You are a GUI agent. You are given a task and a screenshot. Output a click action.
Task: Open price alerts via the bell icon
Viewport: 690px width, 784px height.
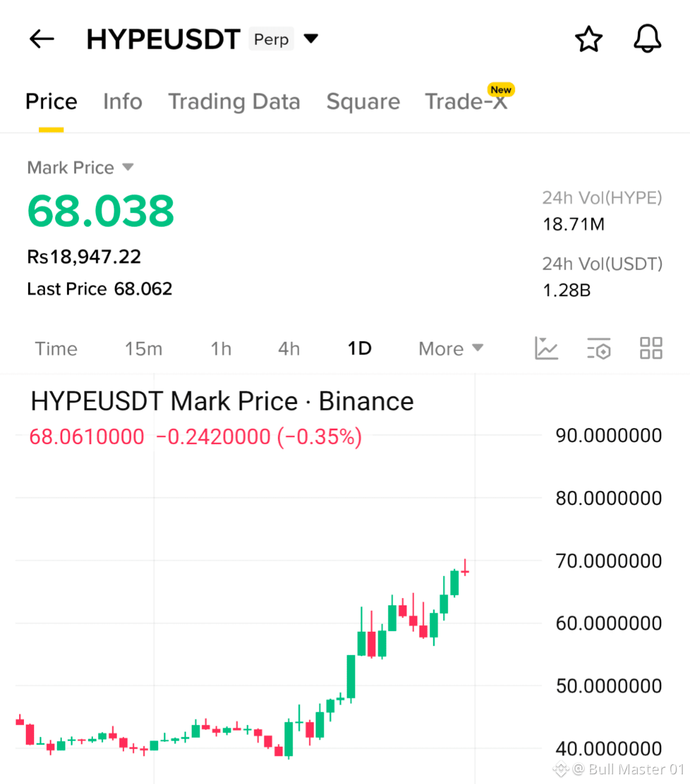647,39
